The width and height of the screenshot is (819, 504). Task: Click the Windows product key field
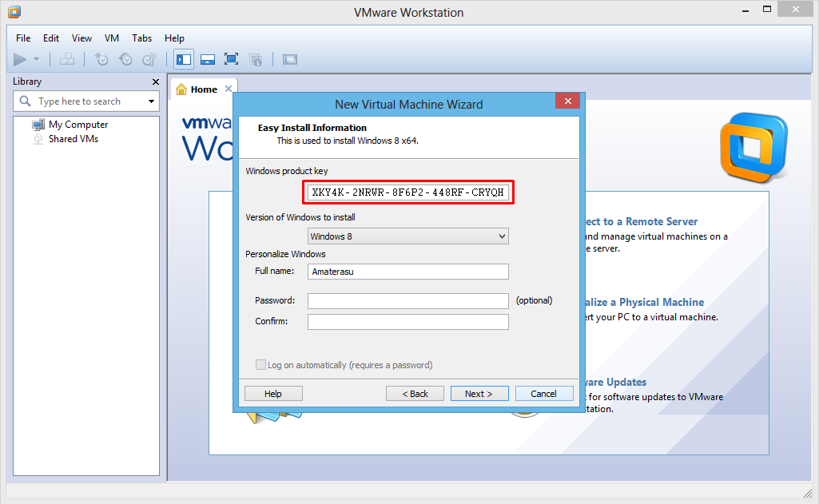click(408, 192)
